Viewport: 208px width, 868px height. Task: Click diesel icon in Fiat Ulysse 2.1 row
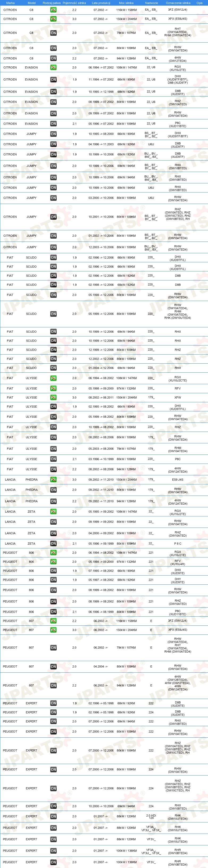53,459
